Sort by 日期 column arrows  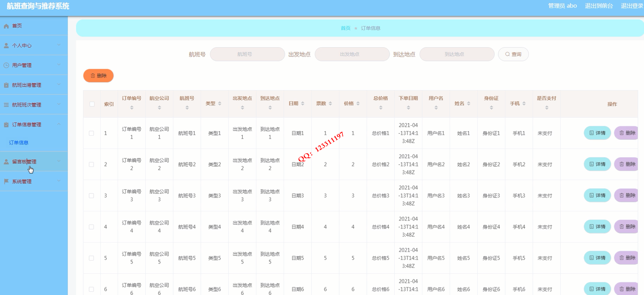click(303, 104)
